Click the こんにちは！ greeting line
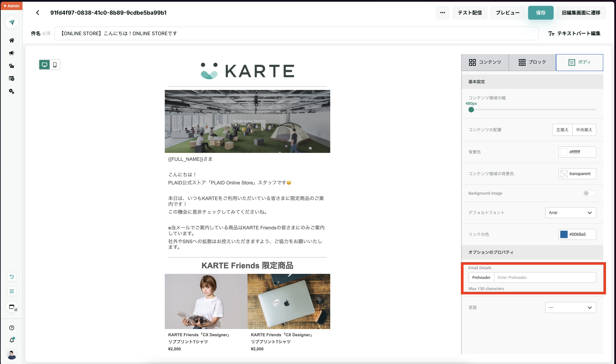This screenshot has height=364, width=616. [x=183, y=175]
